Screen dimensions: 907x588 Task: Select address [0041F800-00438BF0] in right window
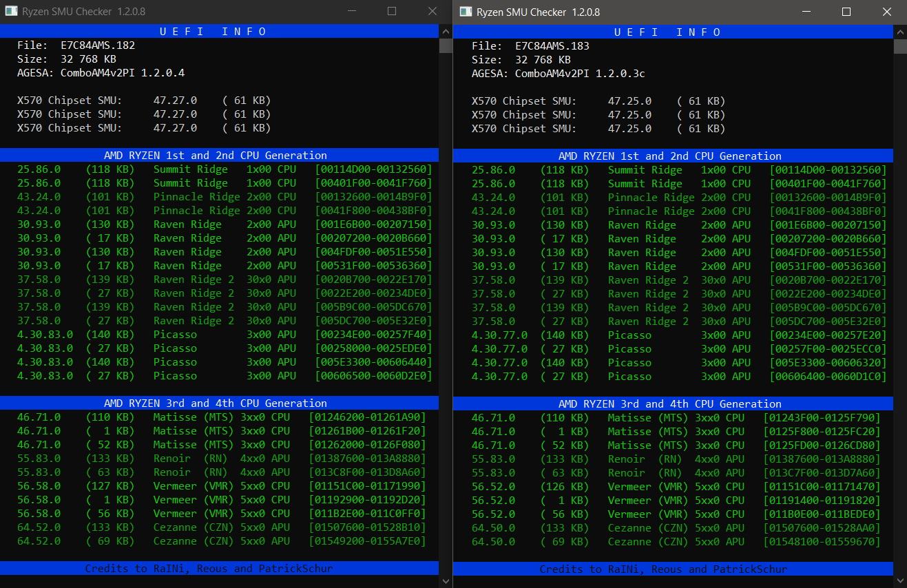coord(828,211)
